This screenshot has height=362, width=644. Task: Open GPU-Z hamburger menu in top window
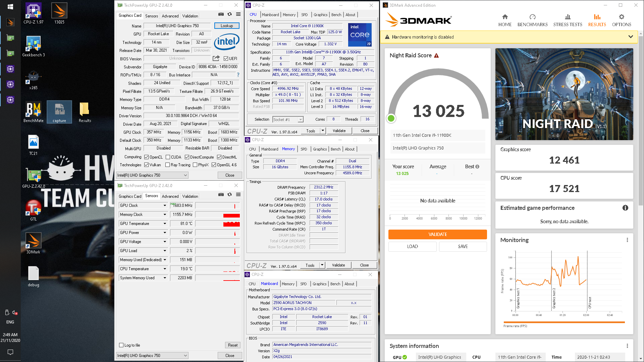coord(238,14)
